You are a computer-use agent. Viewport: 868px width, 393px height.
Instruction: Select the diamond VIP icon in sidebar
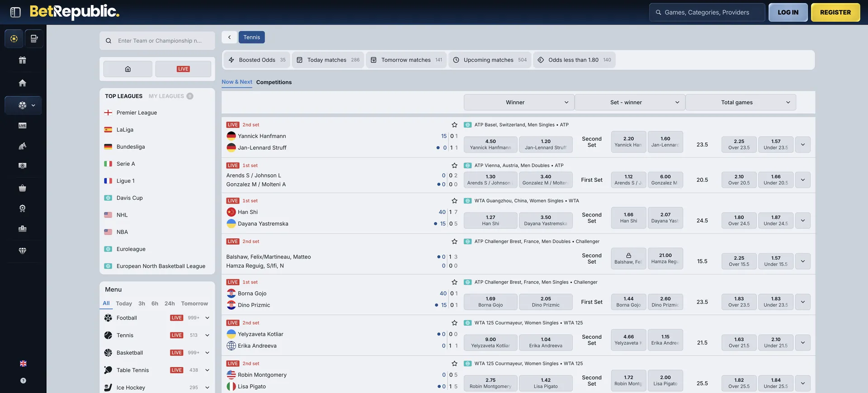pos(22,251)
